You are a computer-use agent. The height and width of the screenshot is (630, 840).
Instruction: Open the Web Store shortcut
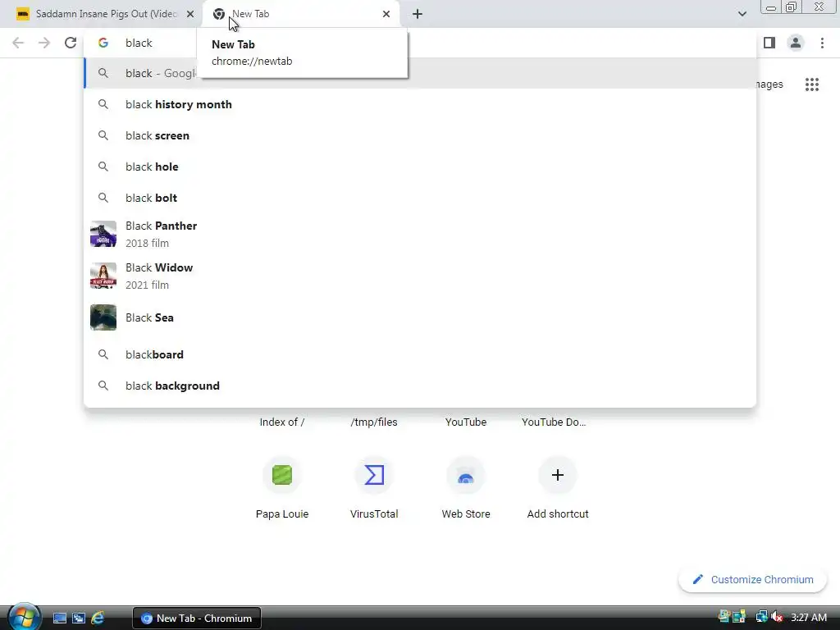pos(466,487)
